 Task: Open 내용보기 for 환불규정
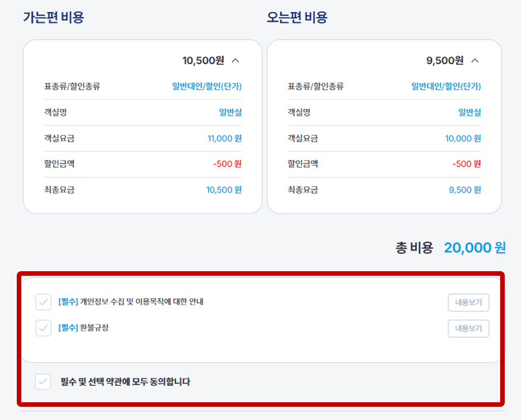point(468,328)
